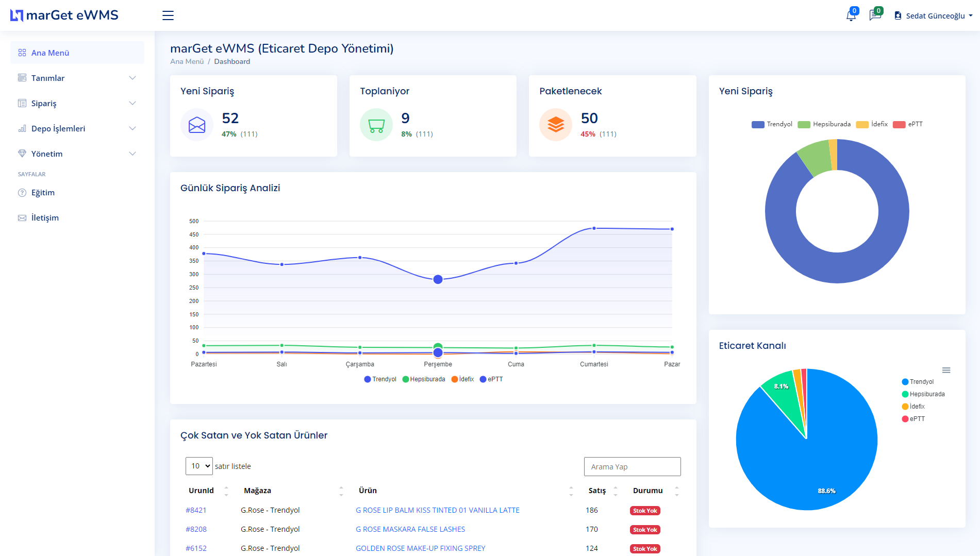Sort by Ürün column arrows
The width and height of the screenshot is (980, 556).
571,491
